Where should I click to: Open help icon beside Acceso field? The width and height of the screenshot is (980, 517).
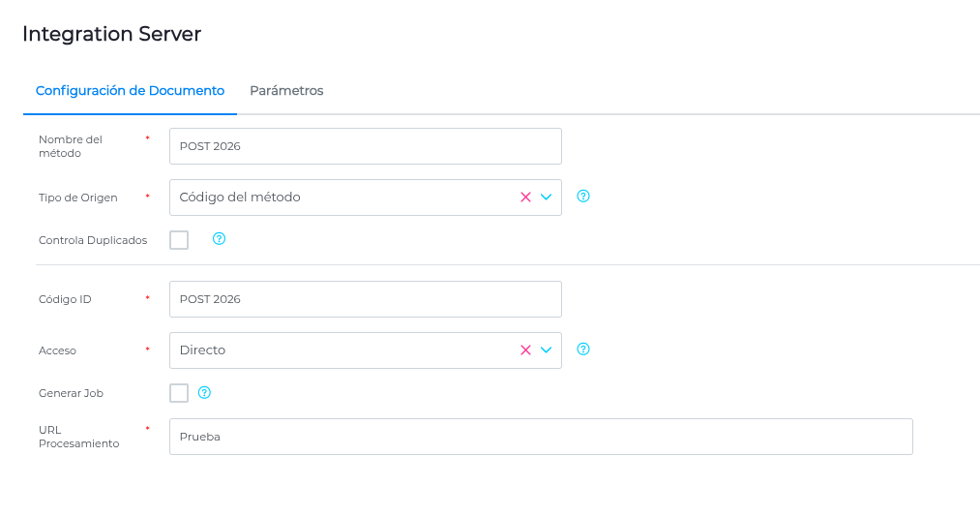[x=583, y=349]
